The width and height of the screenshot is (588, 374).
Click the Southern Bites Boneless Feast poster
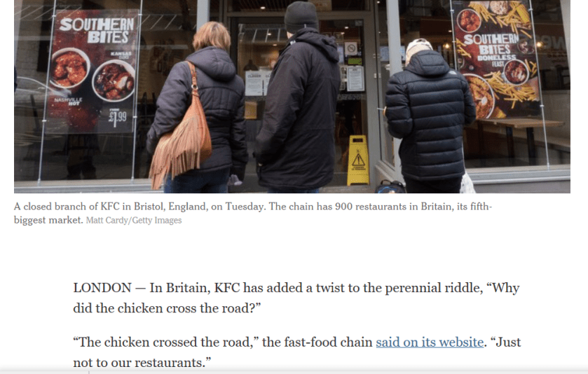pos(496,58)
